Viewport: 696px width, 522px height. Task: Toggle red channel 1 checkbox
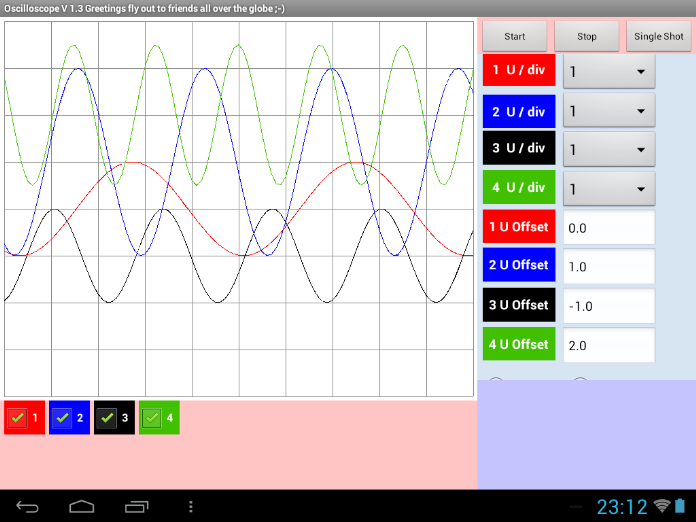pos(18,418)
